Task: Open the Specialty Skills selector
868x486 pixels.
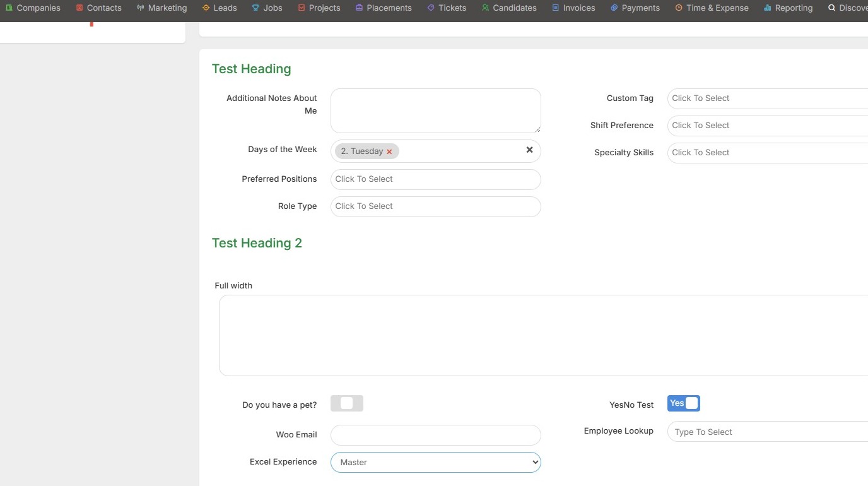Action: pos(768,153)
